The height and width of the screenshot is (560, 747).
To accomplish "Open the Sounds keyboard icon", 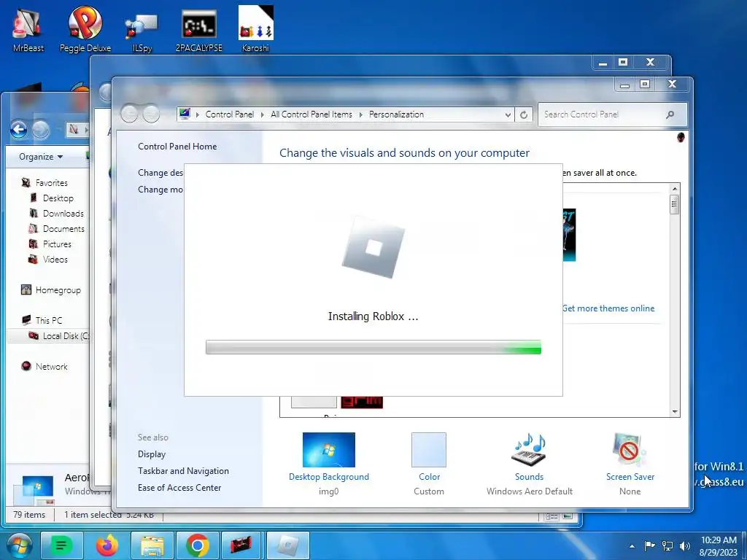I will tap(529, 449).
